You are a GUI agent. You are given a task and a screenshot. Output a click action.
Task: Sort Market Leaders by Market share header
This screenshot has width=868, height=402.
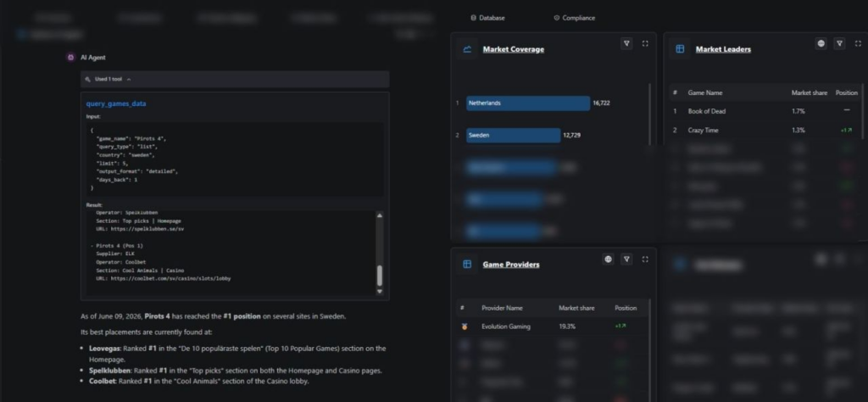(x=809, y=92)
